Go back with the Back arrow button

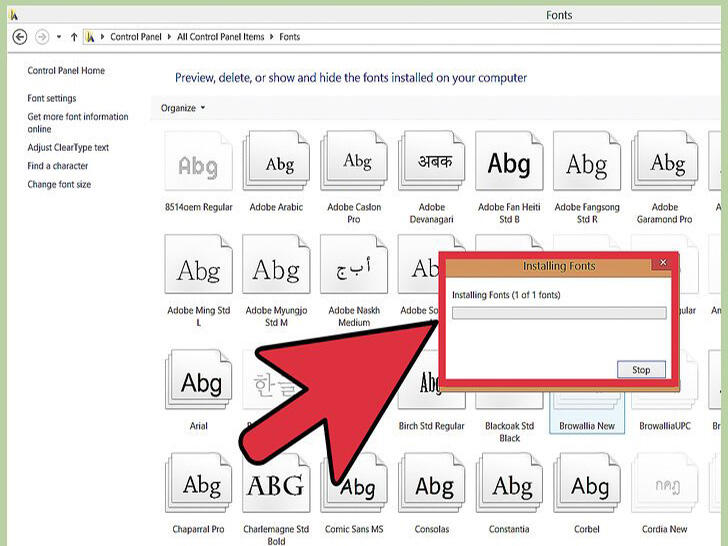pyautogui.click(x=20, y=37)
